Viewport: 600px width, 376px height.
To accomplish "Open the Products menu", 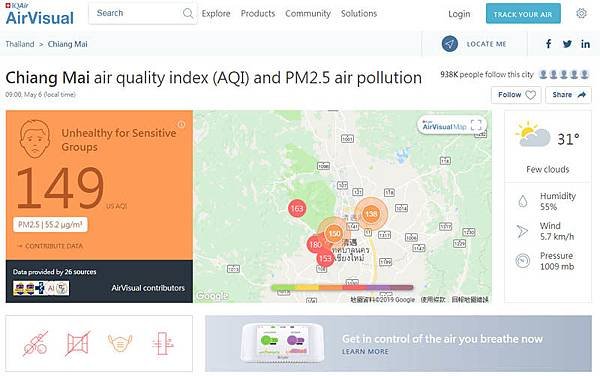I will (258, 13).
